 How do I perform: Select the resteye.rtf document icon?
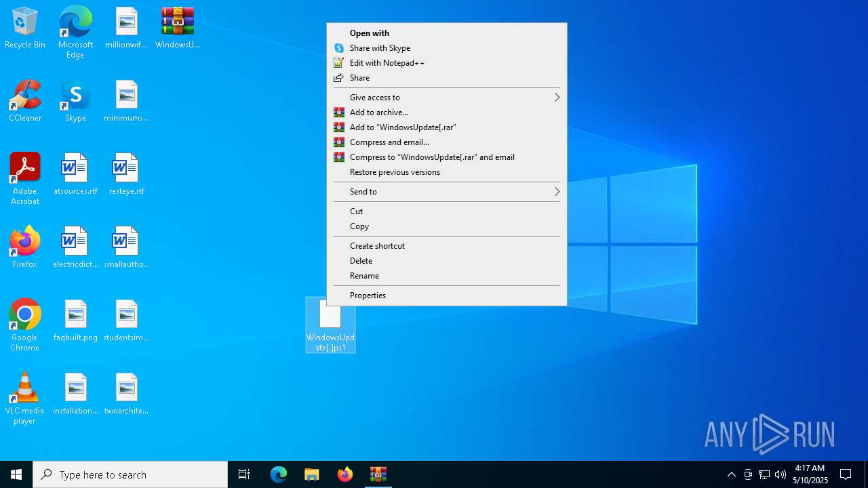(x=126, y=175)
